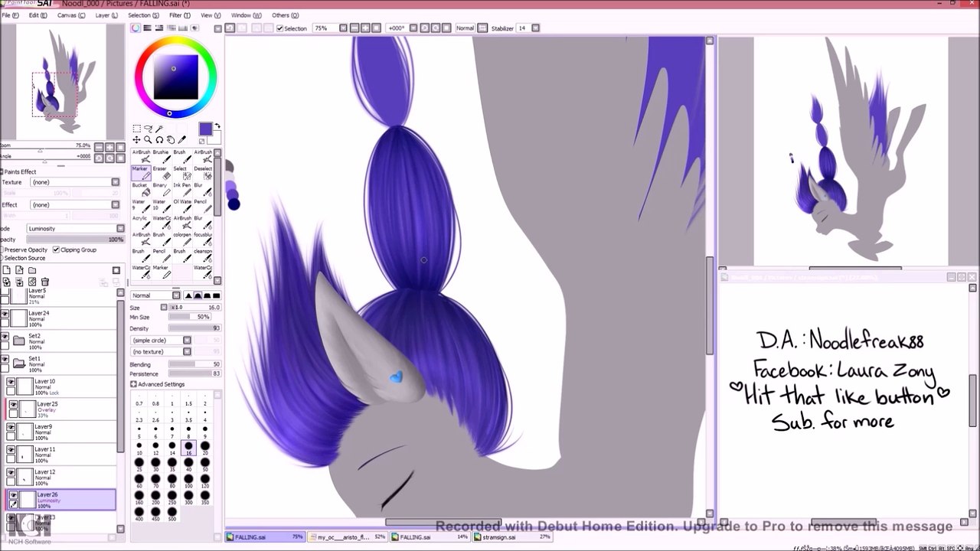Select brush size 500 preset
The width and height of the screenshot is (980, 551).
pyautogui.click(x=172, y=514)
